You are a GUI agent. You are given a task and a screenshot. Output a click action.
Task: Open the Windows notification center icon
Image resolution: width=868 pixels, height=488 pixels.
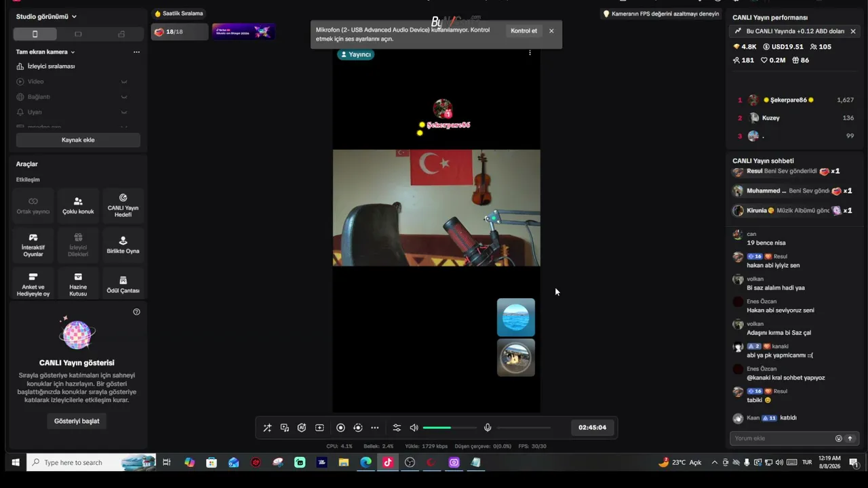pyautogui.click(x=854, y=463)
